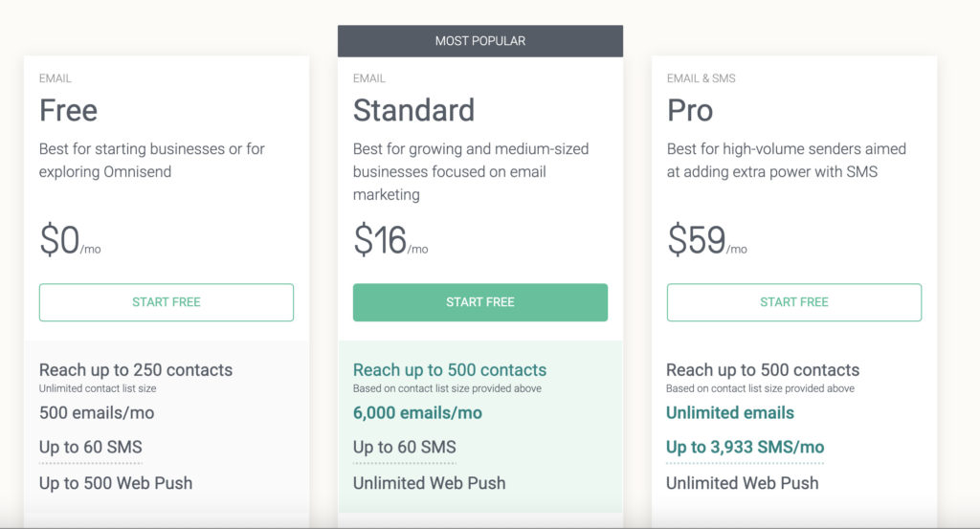Click the $16/mo price
This screenshot has width=980, height=529.
[390, 240]
